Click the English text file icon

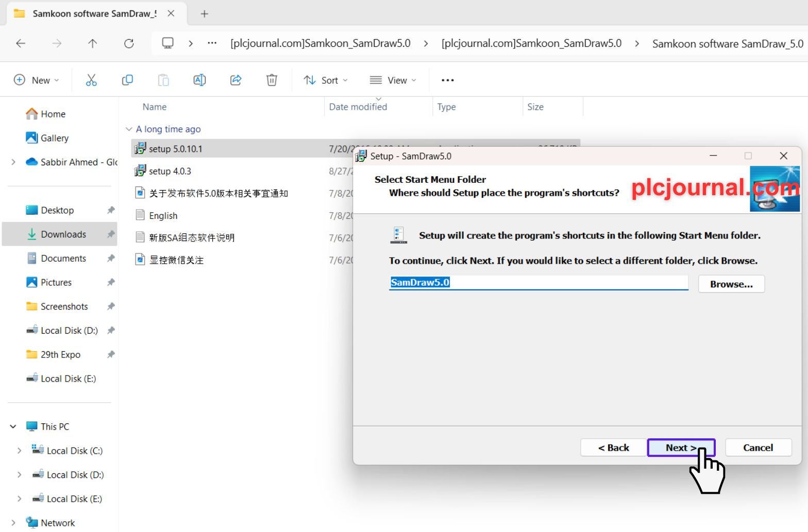point(140,215)
